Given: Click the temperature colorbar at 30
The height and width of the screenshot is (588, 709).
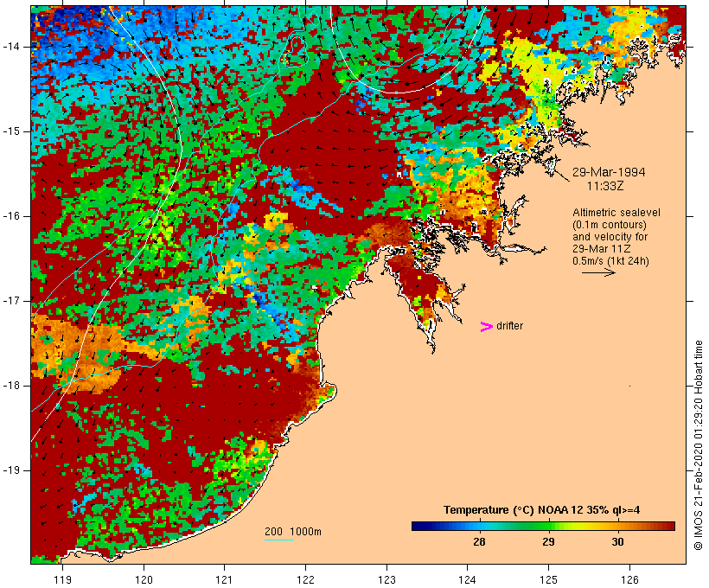Looking at the screenshot, I should coord(617,526).
